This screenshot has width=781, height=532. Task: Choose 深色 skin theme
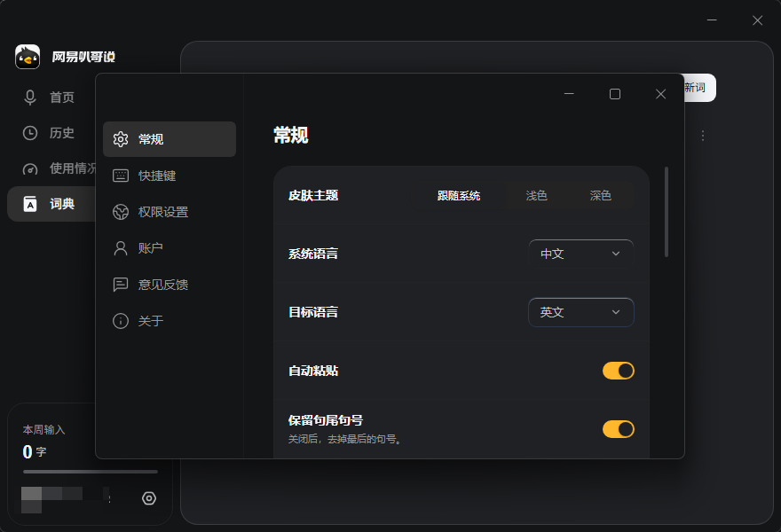(600, 196)
